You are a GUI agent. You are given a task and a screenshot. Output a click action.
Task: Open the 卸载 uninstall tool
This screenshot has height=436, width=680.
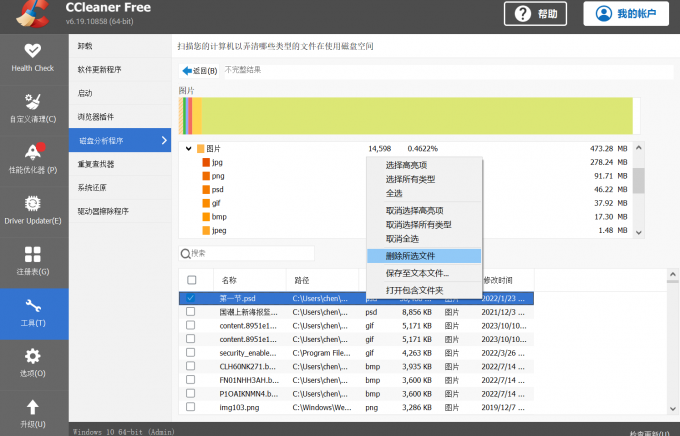point(120,46)
